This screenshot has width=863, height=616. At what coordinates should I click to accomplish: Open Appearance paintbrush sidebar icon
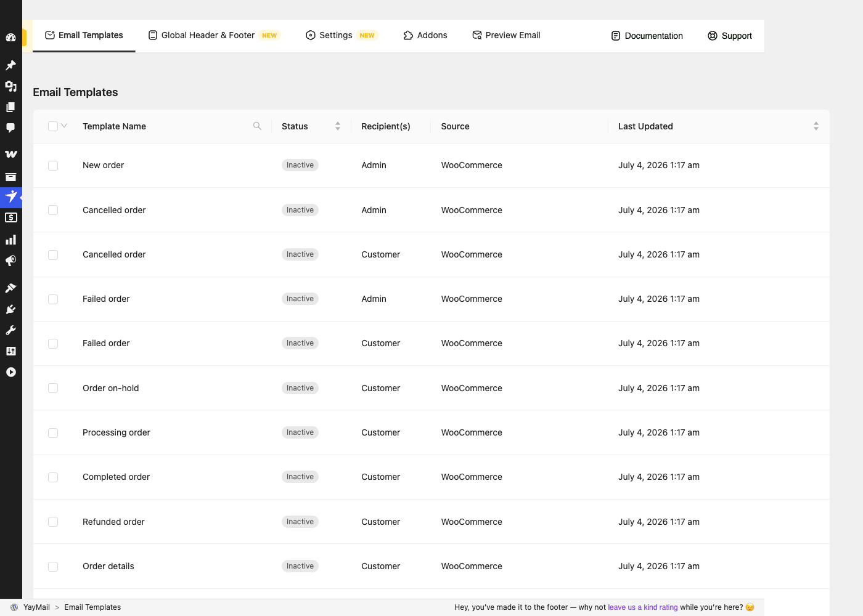coord(10,288)
